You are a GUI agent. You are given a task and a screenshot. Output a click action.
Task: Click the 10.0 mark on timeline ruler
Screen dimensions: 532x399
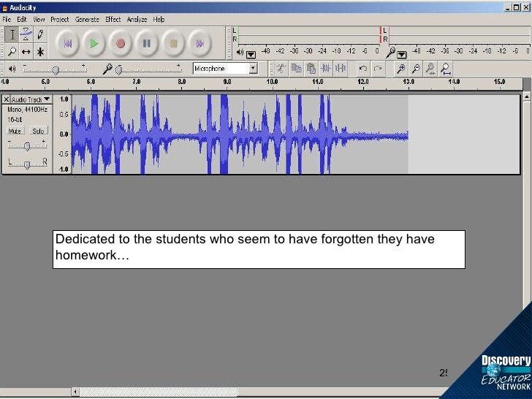(272, 82)
